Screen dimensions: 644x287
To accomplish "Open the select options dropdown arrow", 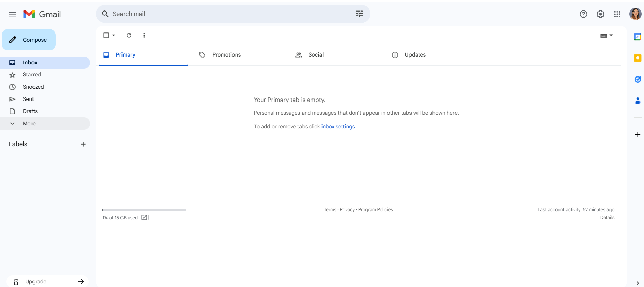I will 114,35.
